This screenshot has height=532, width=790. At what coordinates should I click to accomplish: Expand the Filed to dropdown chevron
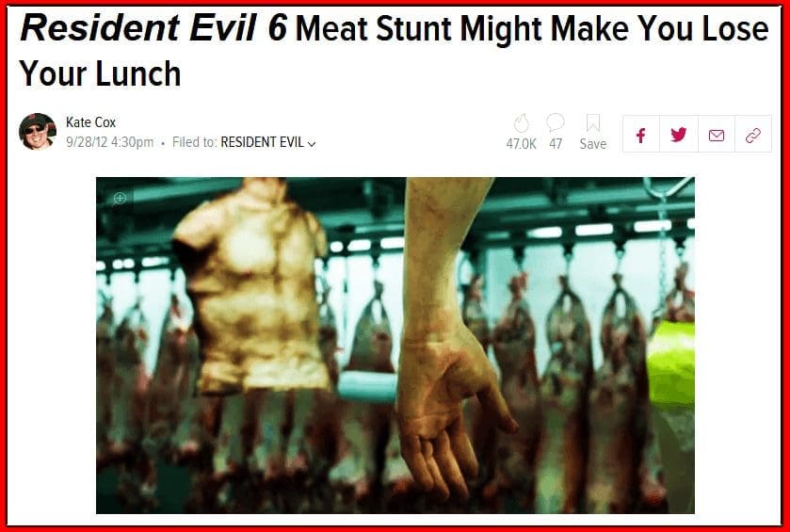312,144
